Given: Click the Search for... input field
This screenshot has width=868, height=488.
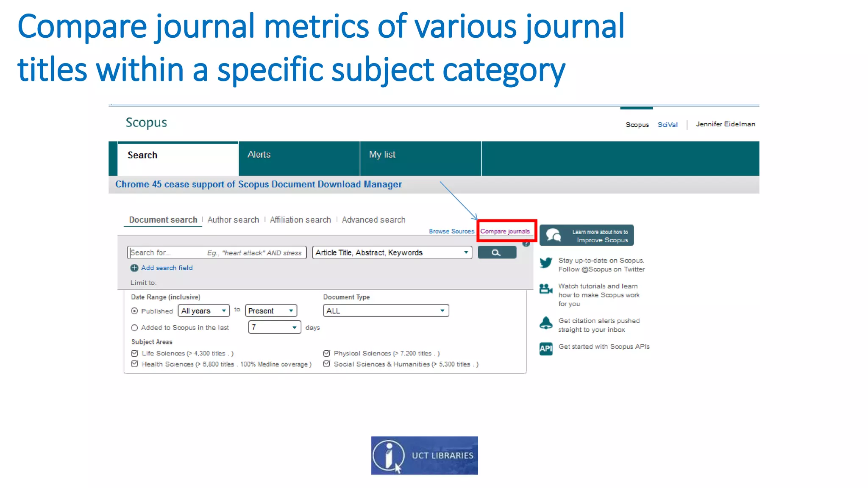Looking at the screenshot, I should (x=217, y=252).
